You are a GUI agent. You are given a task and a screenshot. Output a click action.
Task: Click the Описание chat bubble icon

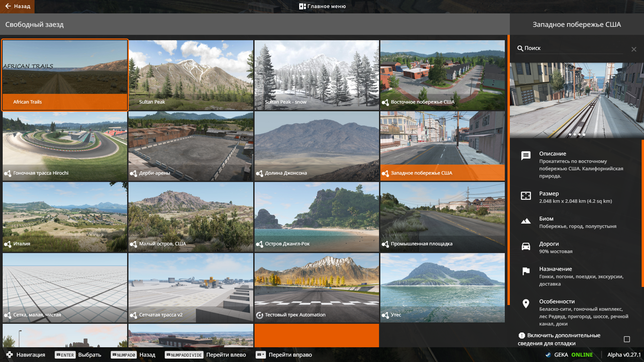(x=526, y=156)
